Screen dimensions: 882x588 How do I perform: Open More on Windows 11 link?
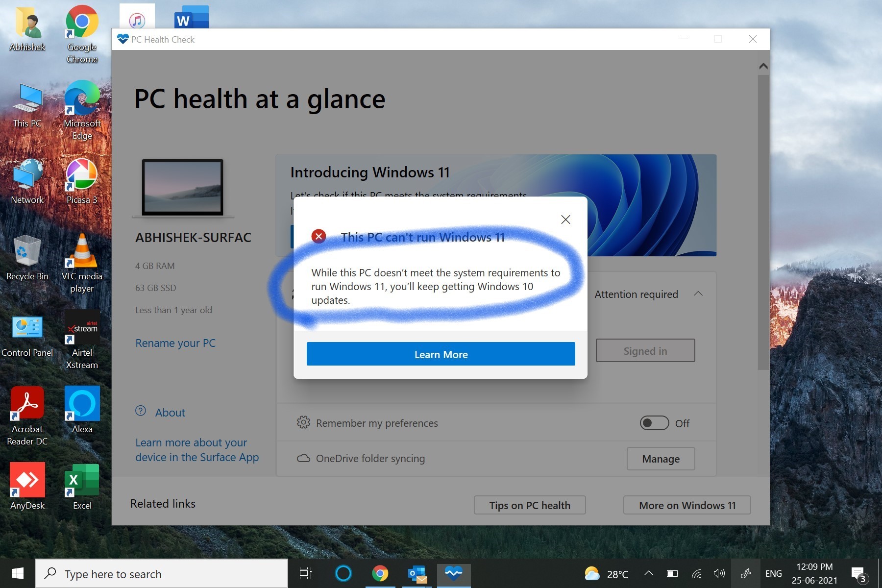point(687,505)
